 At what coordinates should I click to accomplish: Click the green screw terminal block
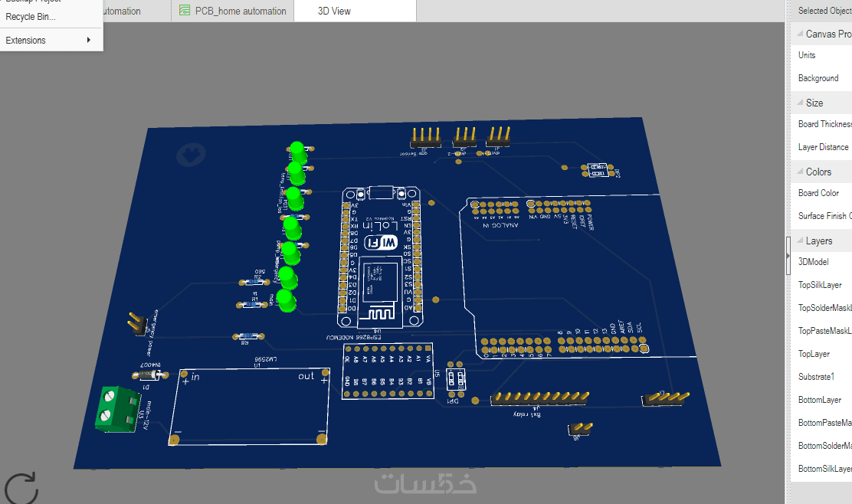tap(117, 409)
